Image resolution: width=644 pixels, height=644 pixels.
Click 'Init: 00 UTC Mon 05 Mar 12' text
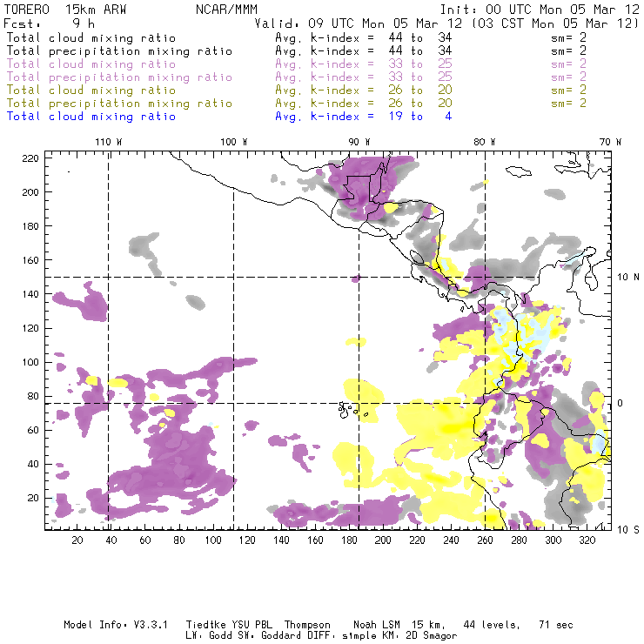coord(540,10)
